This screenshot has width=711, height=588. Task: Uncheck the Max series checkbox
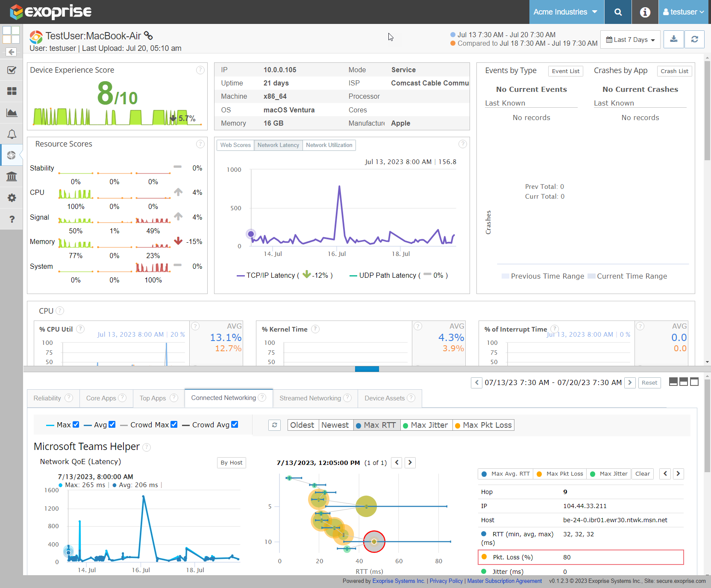click(x=76, y=424)
